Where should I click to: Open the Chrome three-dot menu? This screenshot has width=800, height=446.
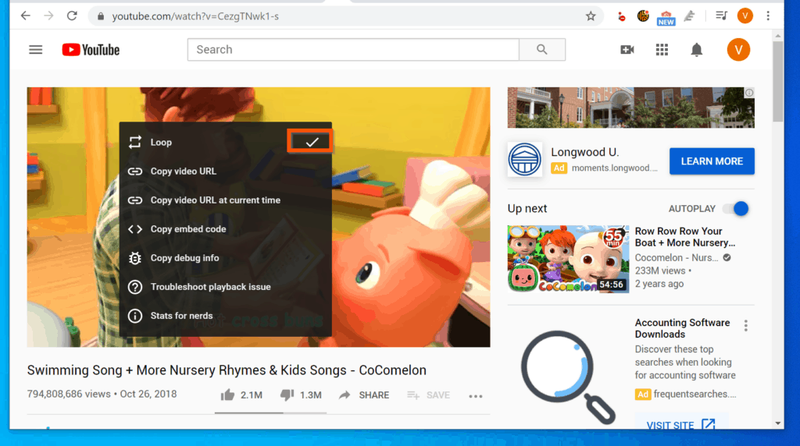pyautogui.click(x=768, y=16)
